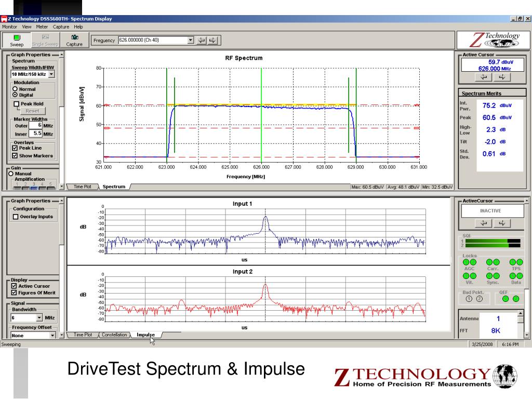The image size is (532, 399).
Task: Move impulse ActiveCursor left arrow
Action: [x=484, y=223]
